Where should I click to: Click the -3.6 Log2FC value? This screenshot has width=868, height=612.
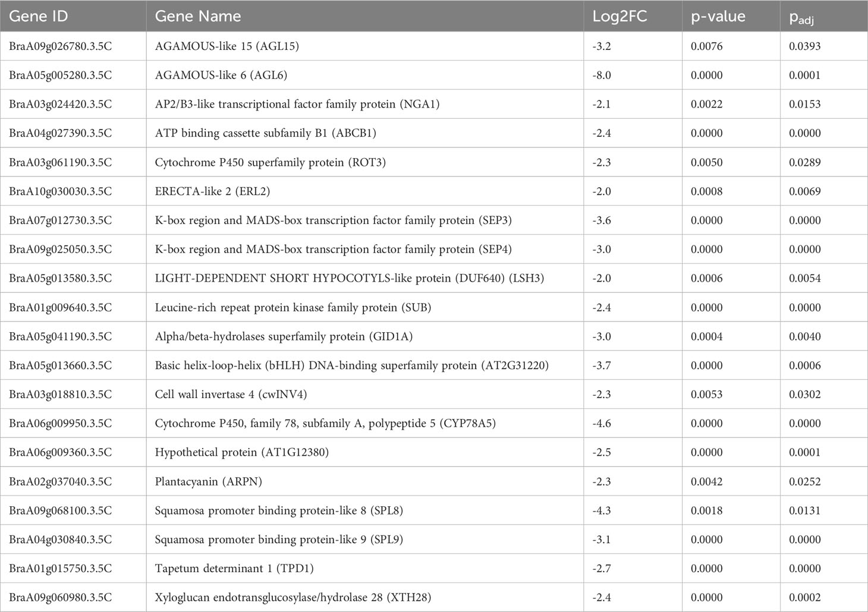pos(602,221)
